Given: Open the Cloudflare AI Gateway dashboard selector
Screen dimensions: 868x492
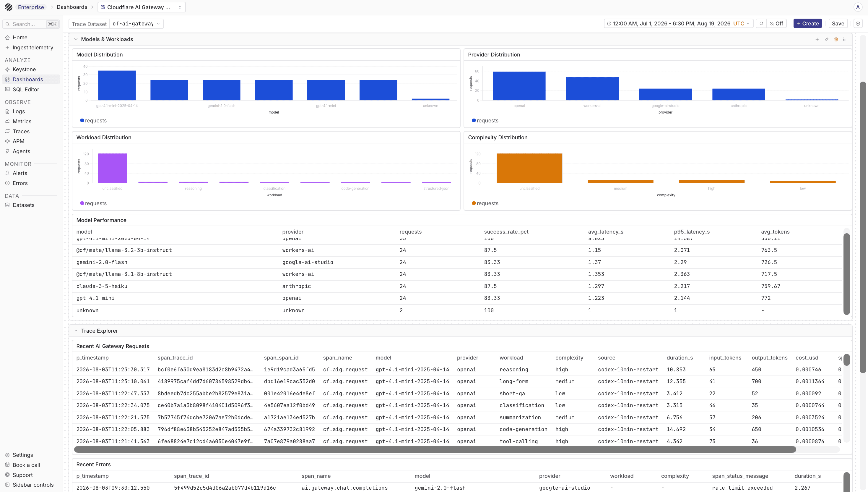Looking at the screenshot, I should pyautogui.click(x=142, y=7).
